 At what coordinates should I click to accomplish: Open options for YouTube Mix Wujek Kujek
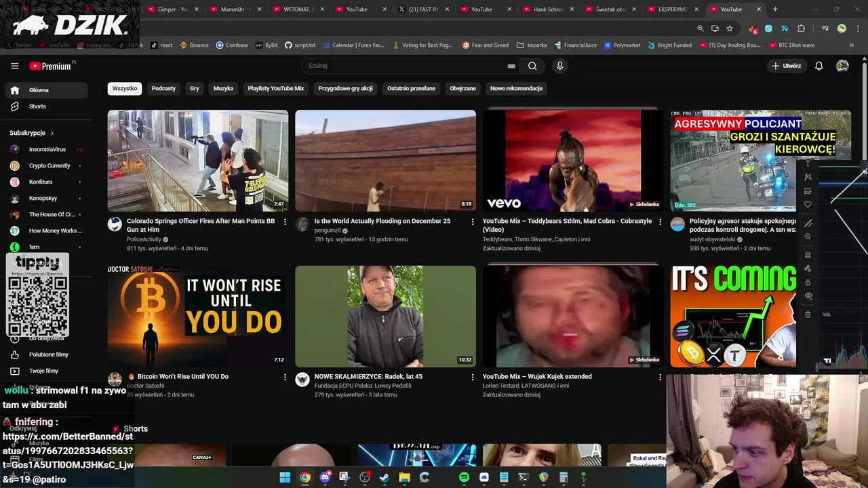coord(660,377)
